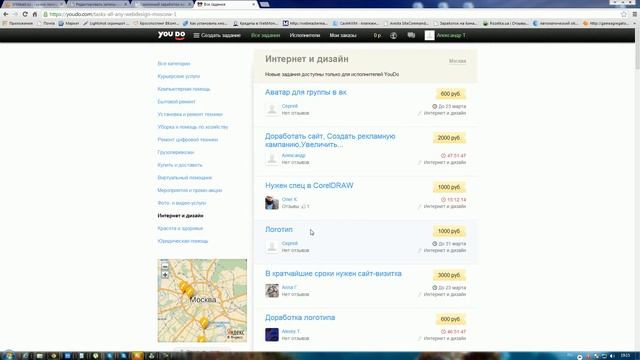Click Anna Г. avatar photo
Viewport: 640px width, 360px height.
coord(272,291)
